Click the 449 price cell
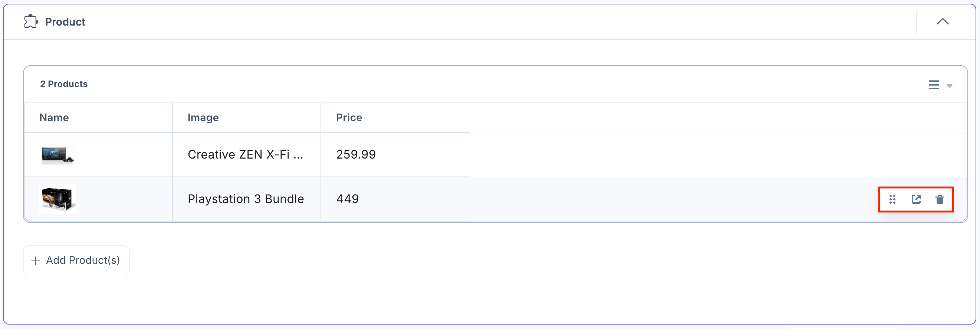 pos(347,199)
